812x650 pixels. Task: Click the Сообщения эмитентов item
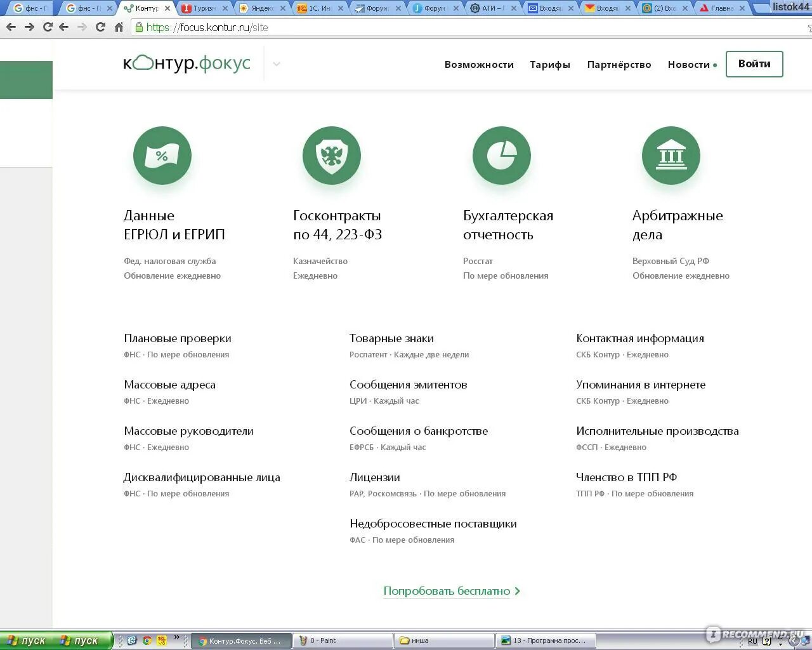pos(408,385)
